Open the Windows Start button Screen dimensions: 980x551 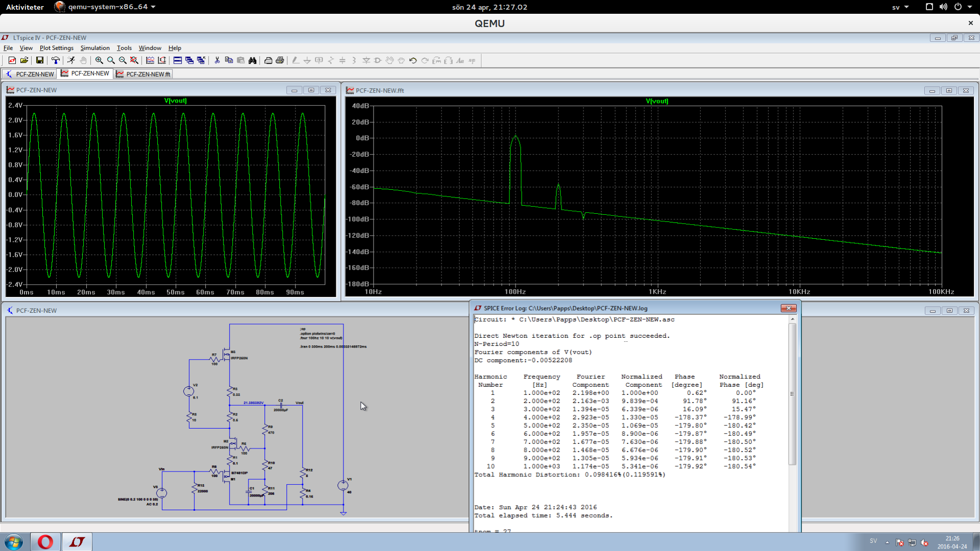point(14,542)
